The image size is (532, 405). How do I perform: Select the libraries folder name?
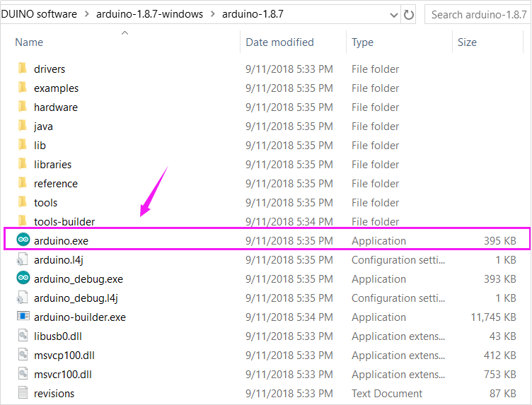[x=52, y=165]
